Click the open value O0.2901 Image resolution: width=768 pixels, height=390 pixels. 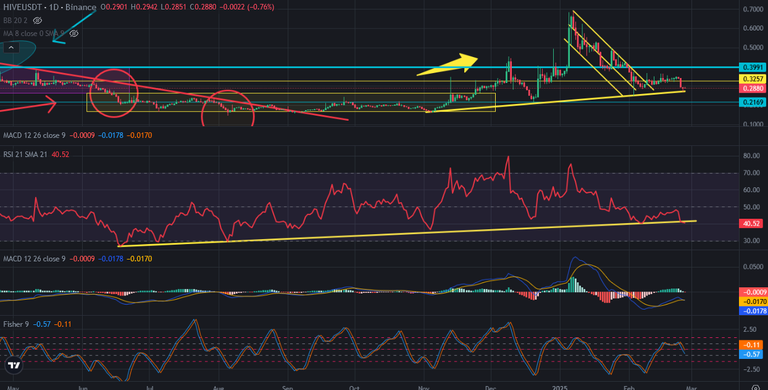pyautogui.click(x=115, y=7)
